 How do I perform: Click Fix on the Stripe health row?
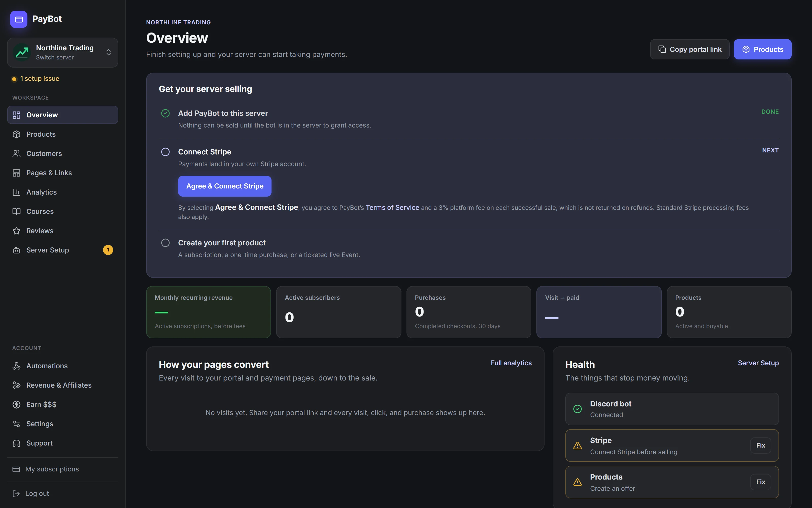pos(761,446)
